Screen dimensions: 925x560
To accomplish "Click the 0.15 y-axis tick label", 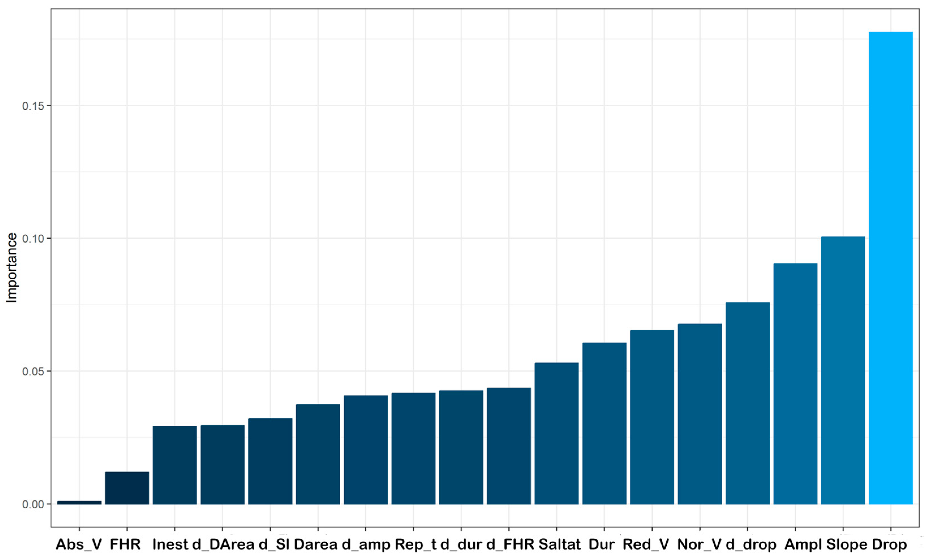I will (x=33, y=106).
